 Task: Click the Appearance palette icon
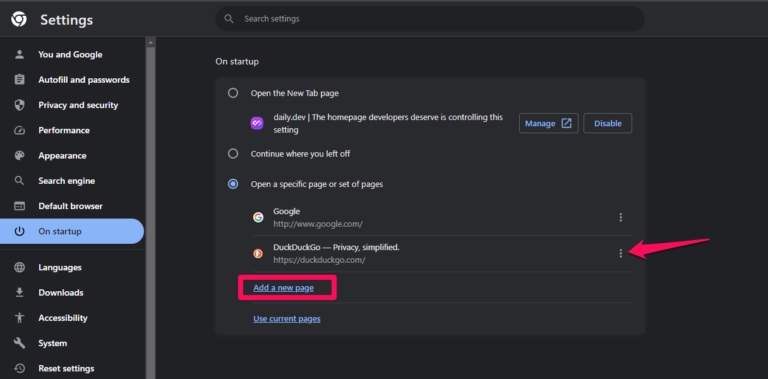[x=20, y=155]
